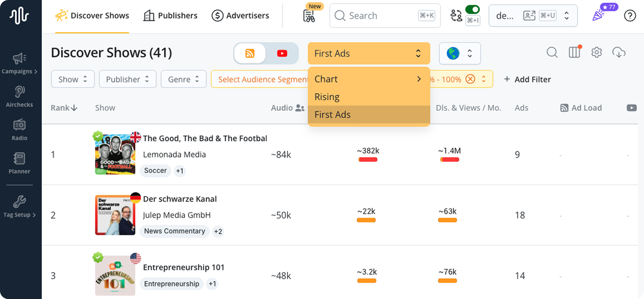The height and width of the screenshot is (299, 644).
Task: Open the globe country selector dropdown
Action: point(459,53)
